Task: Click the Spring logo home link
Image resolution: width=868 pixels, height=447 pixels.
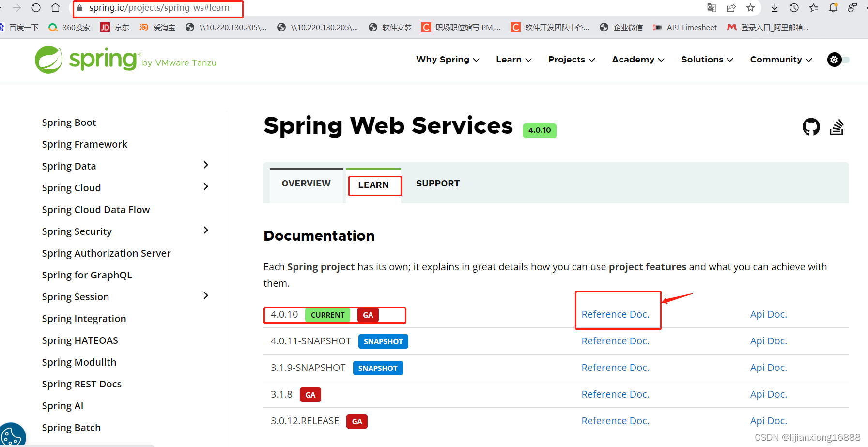Action: pos(125,60)
